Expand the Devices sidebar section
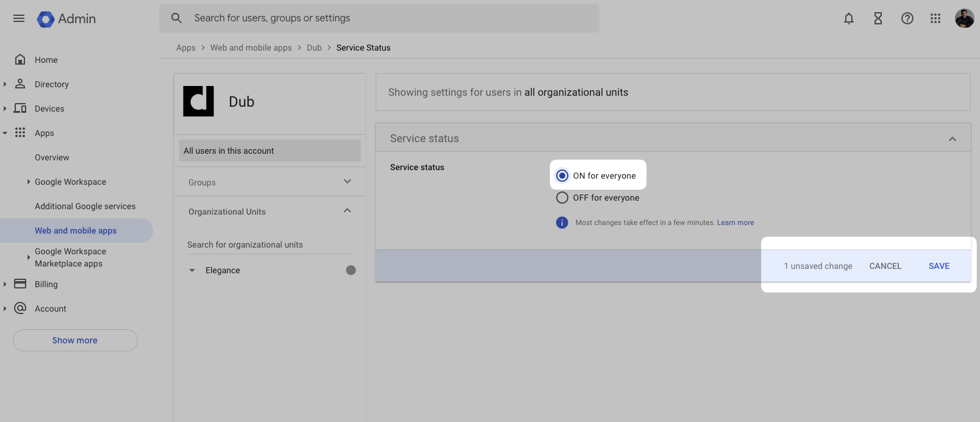This screenshot has height=422, width=980. [x=5, y=109]
